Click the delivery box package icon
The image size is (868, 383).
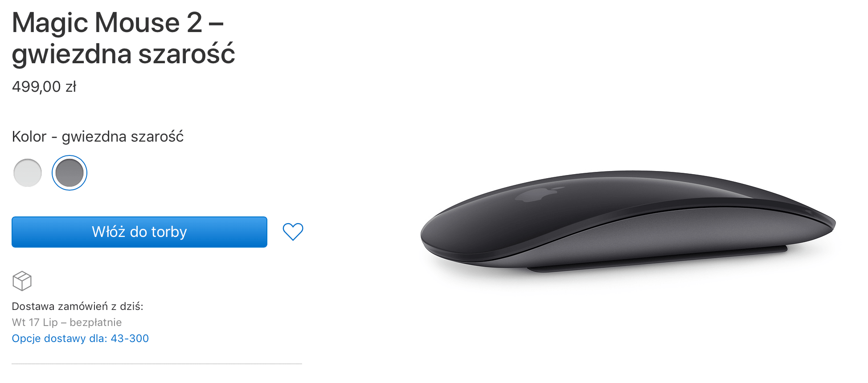[22, 281]
